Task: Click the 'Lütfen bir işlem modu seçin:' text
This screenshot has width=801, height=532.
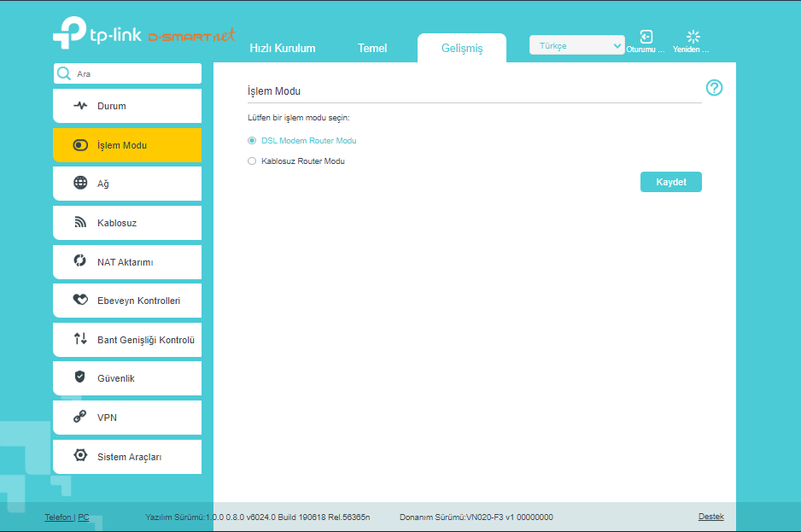Action: coord(299,118)
